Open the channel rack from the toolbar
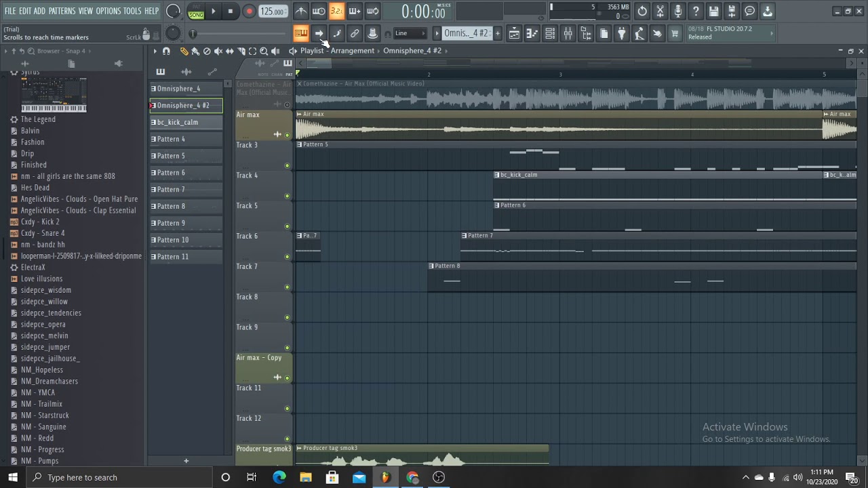 click(x=550, y=33)
